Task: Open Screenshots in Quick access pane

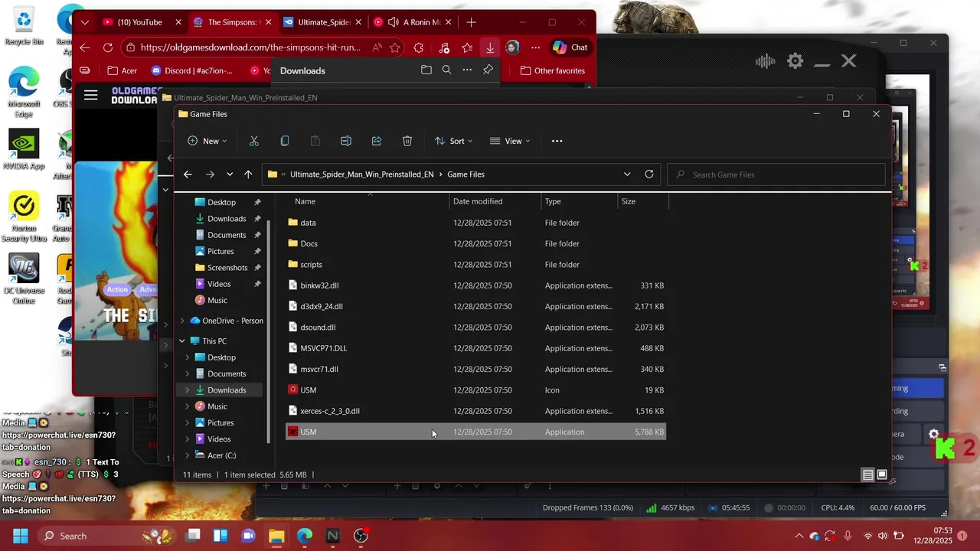Action: click(227, 268)
